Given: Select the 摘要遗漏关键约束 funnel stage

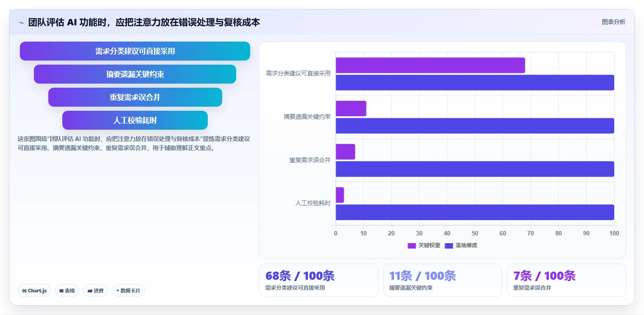Looking at the screenshot, I should tap(135, 74).
